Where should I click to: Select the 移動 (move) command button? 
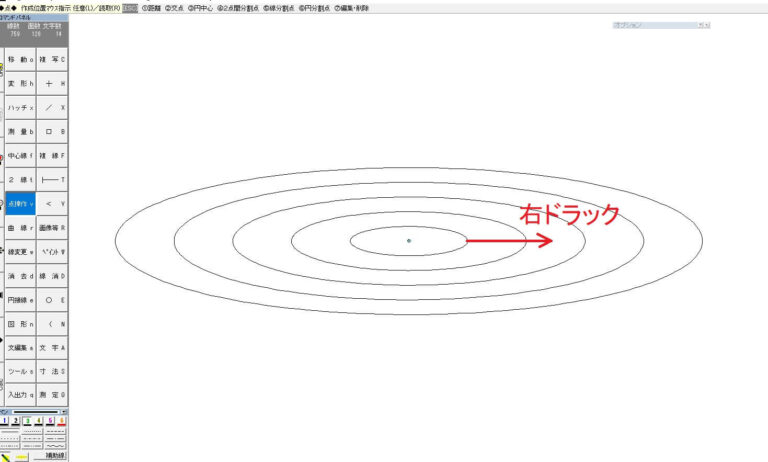click(x=21, y=60)
